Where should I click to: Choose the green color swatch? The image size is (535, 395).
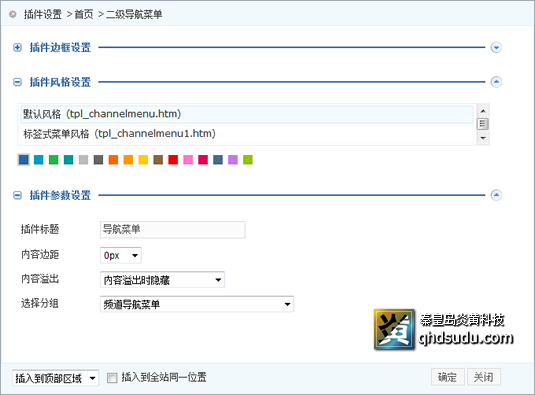pyautogui.click(x=54, y=160)
